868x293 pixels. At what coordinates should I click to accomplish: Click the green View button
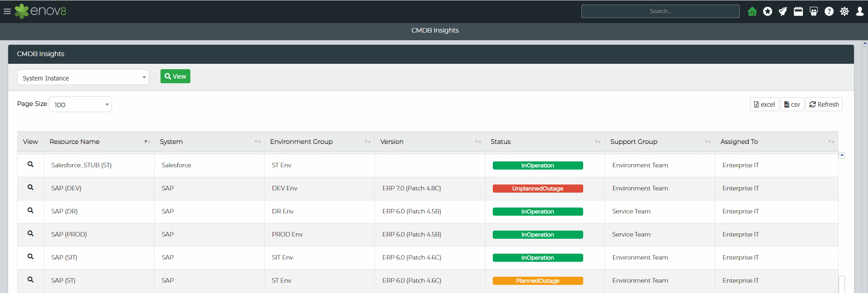point(175,76)
